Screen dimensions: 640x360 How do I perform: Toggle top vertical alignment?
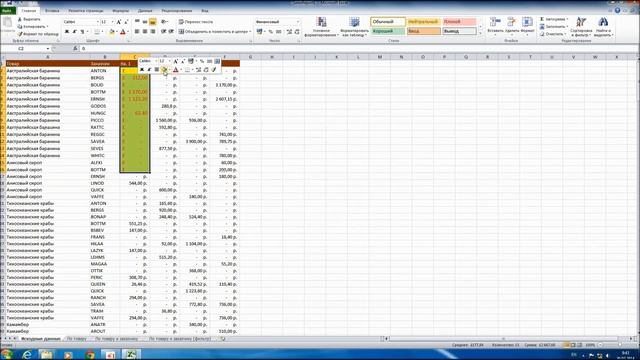(137, 22)
